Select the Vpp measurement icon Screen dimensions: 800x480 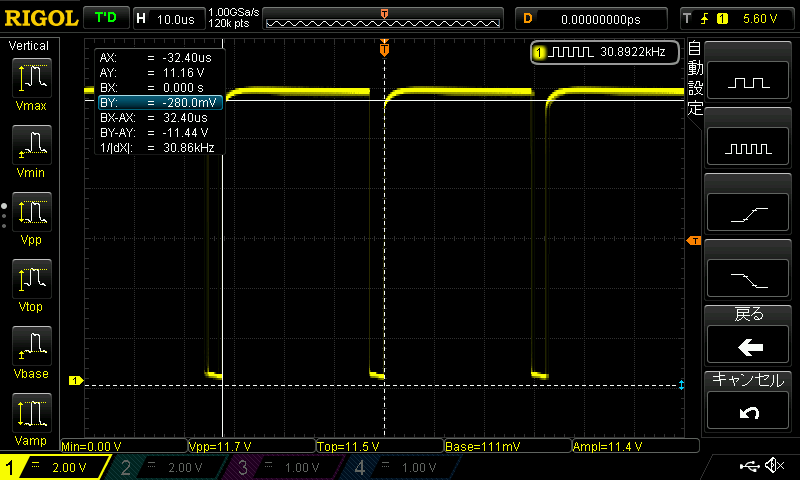(32, 212)
